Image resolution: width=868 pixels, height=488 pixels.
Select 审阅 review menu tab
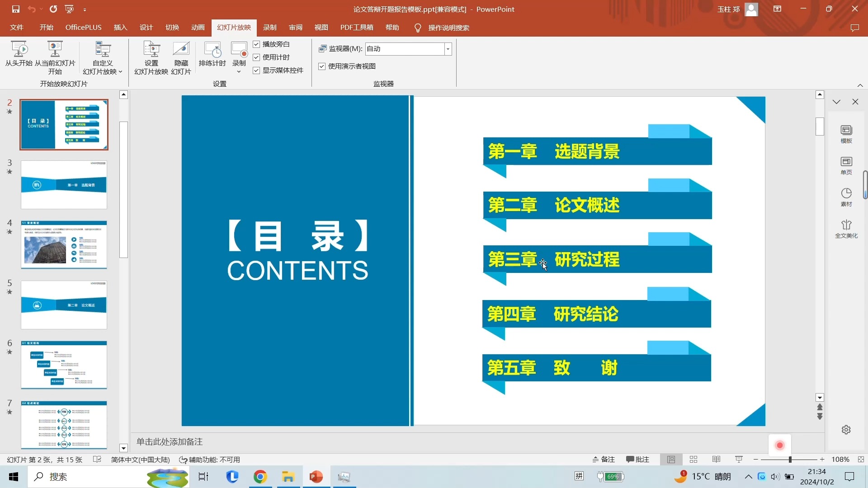tap(296, 28)
